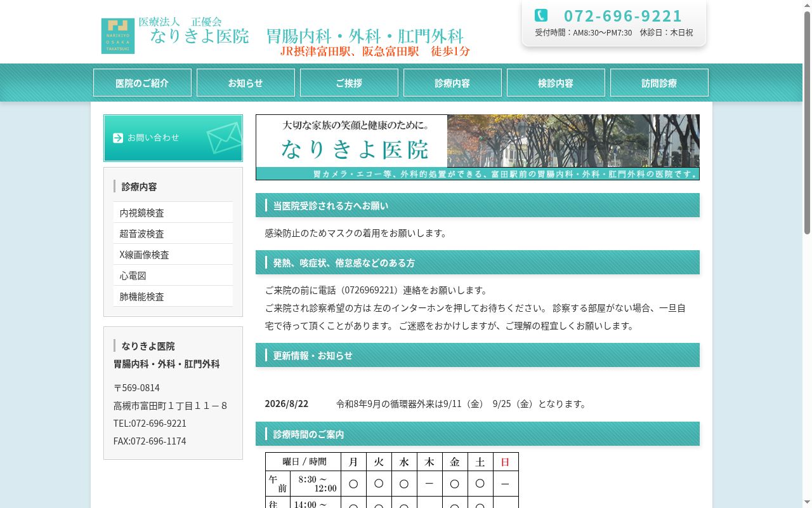Click the 2026/8/22 news date
This screenshot has height=508, width=812.
click(287, 404)
